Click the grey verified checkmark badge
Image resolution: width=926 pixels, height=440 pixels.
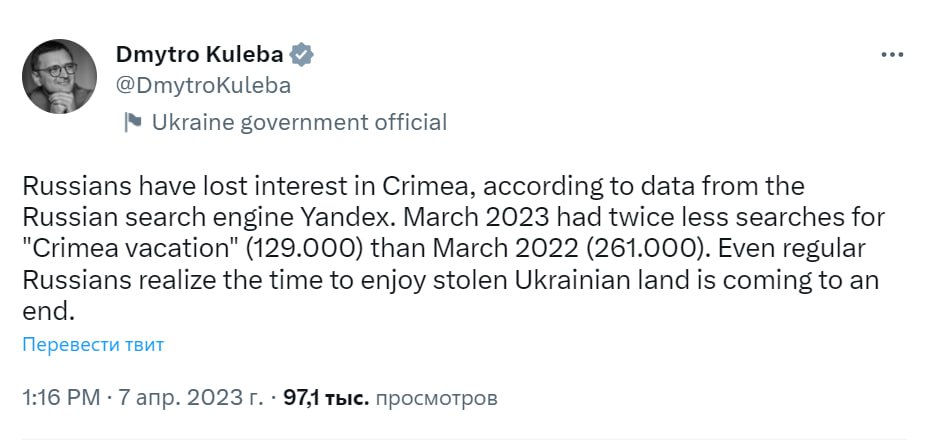click(302, 54)
